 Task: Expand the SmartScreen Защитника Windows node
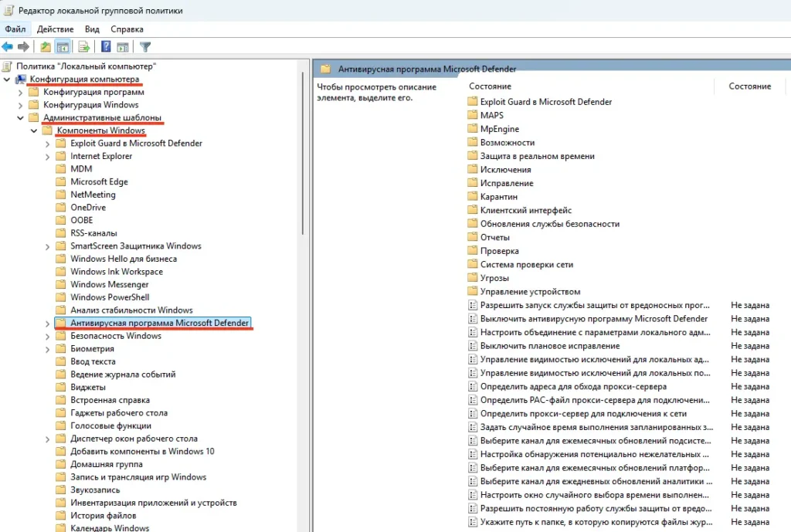[x=47, y=246]
